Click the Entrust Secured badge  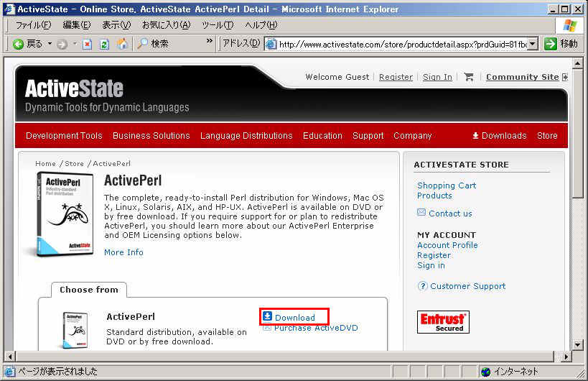[443, 322]
